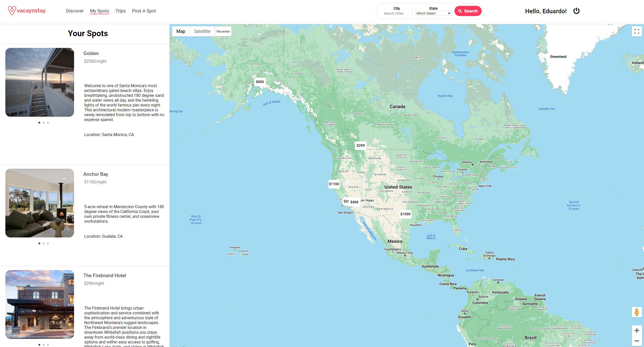This screenshot has height=347, width=644.
Task: Select the $299 marker in Montana
Action: tap(361, 145)
